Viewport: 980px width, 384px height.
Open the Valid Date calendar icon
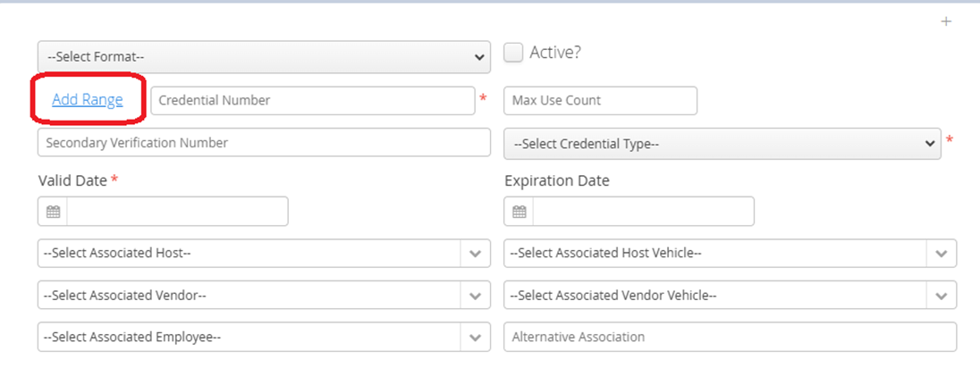point(53,212)
